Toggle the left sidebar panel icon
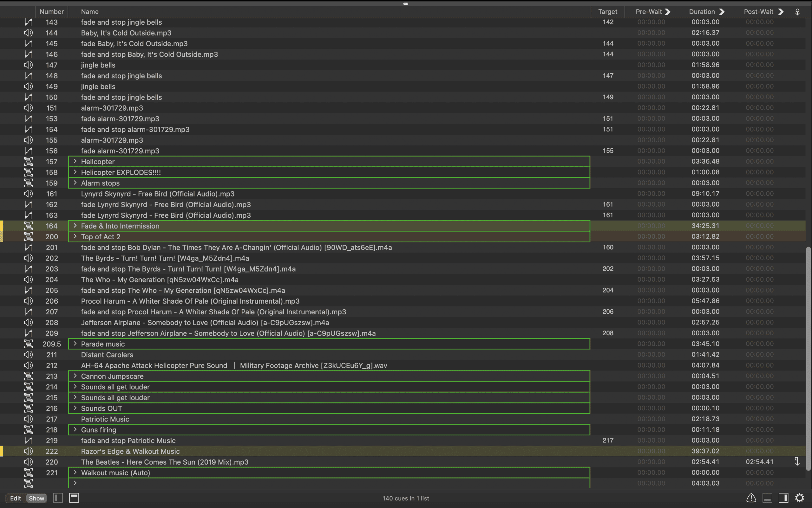812x508 pixels. point(58,498)
